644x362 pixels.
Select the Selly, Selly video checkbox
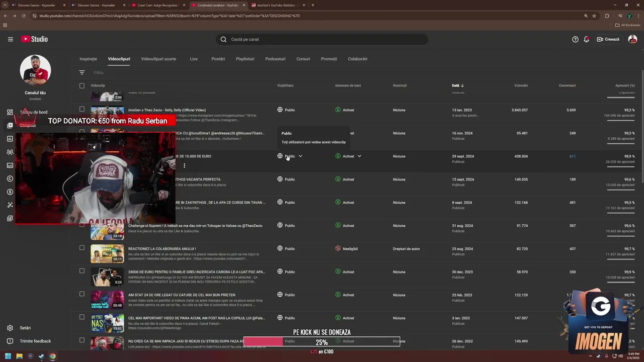pos(82,109)
